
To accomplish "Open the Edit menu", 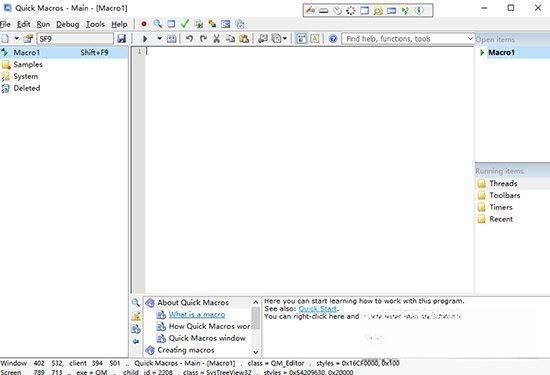I will tap(24, 24).
